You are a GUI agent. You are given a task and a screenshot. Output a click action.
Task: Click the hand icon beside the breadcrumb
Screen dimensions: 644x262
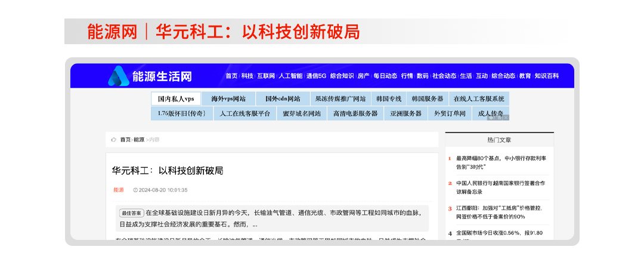point(113,140)
